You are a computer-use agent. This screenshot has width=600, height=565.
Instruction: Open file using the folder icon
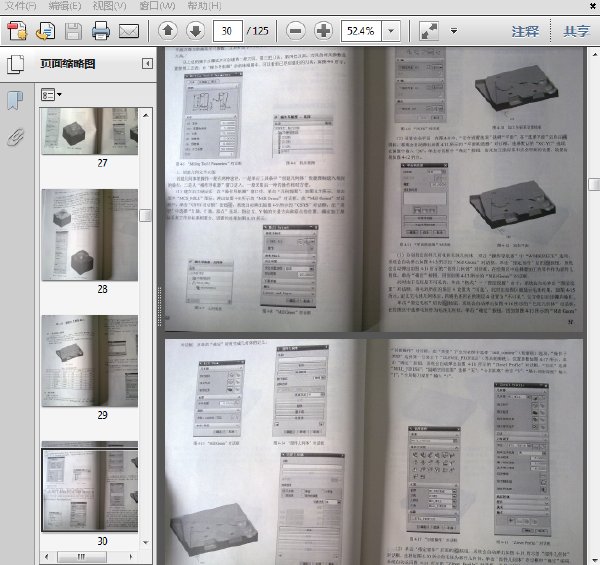pyautogui.click(x=46, y=31)
